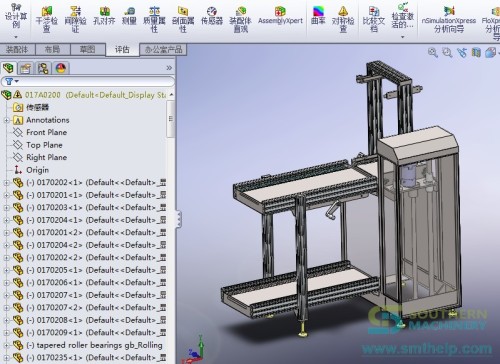This screenshot has width=500, height=364.
Task: Expand component 0170203<1>
Action: (x=6, y=208)
